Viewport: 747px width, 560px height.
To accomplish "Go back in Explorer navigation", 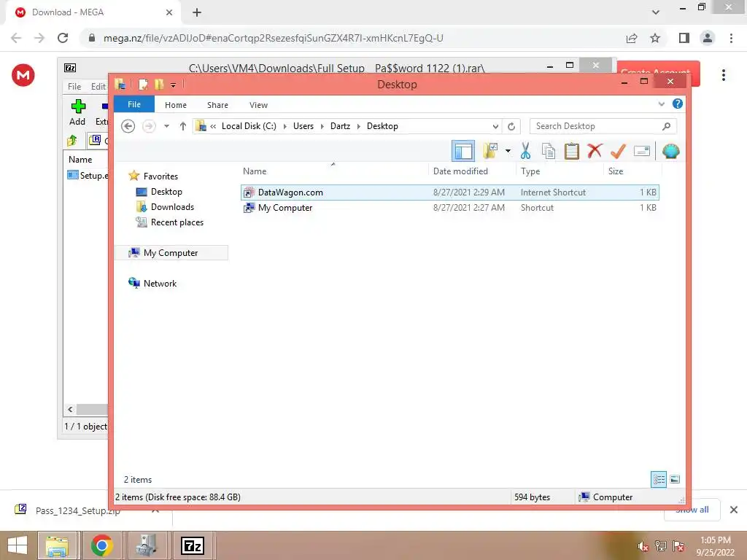I will 128,126.
